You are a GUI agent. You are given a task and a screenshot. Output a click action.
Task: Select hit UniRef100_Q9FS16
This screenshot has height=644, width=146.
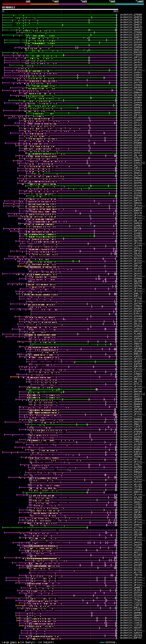[x=131, y=58]
